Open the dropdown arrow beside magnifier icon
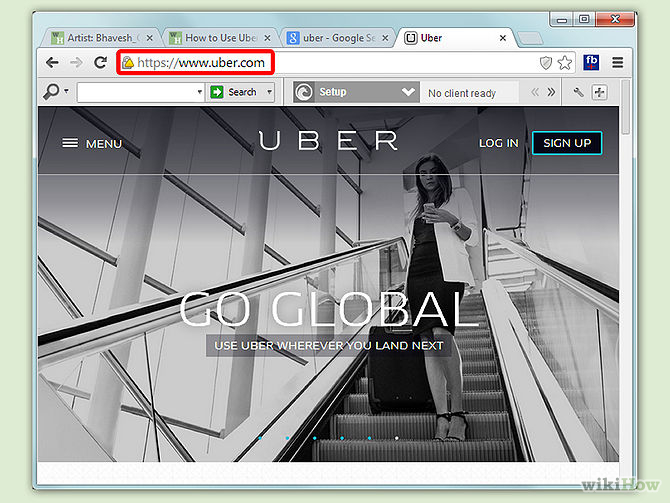Viewport: 670px width, 503px height. pyautogui.click(x=66, y=91)
